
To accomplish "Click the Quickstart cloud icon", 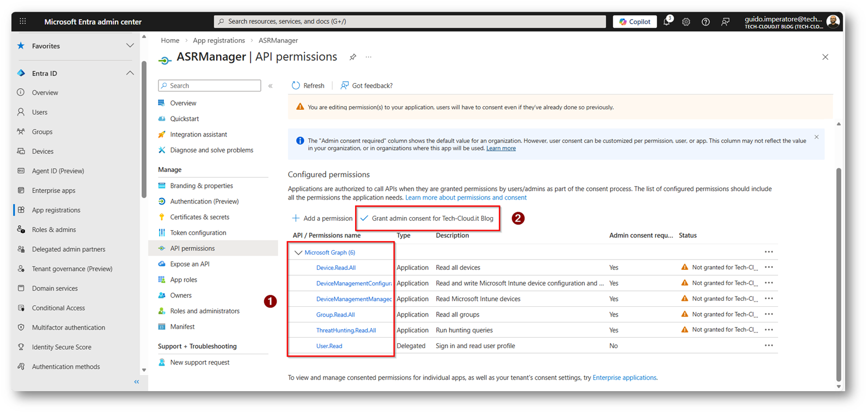I will click(162, 119).
